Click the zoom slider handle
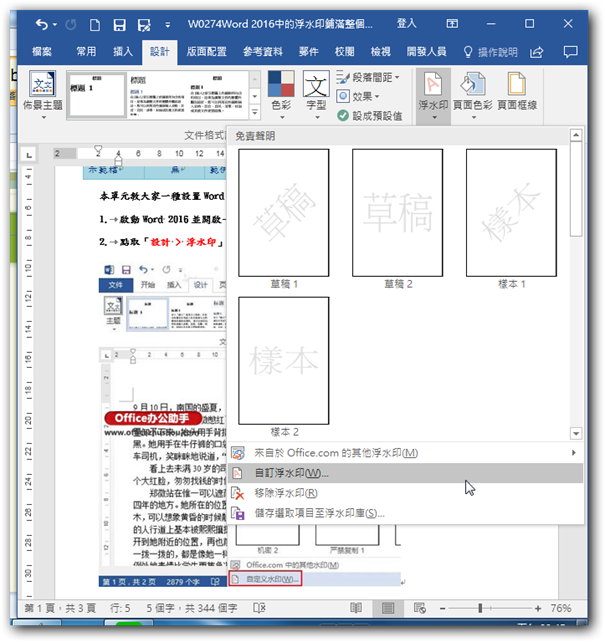Image resolution: width=605 pixels, height=642 pixels. coord(480,608)
